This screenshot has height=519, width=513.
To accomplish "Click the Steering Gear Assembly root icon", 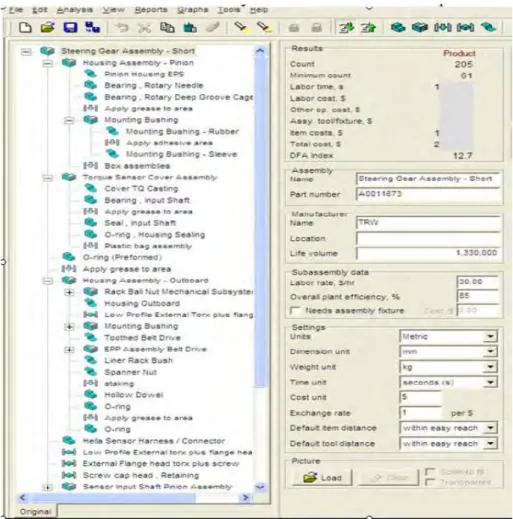I will 47,51.
